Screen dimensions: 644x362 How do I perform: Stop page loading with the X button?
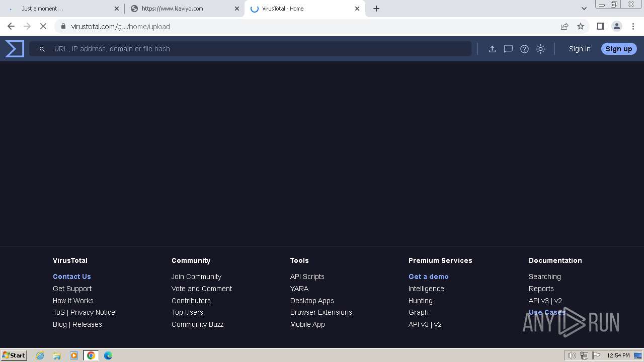(x=43, y=26)
